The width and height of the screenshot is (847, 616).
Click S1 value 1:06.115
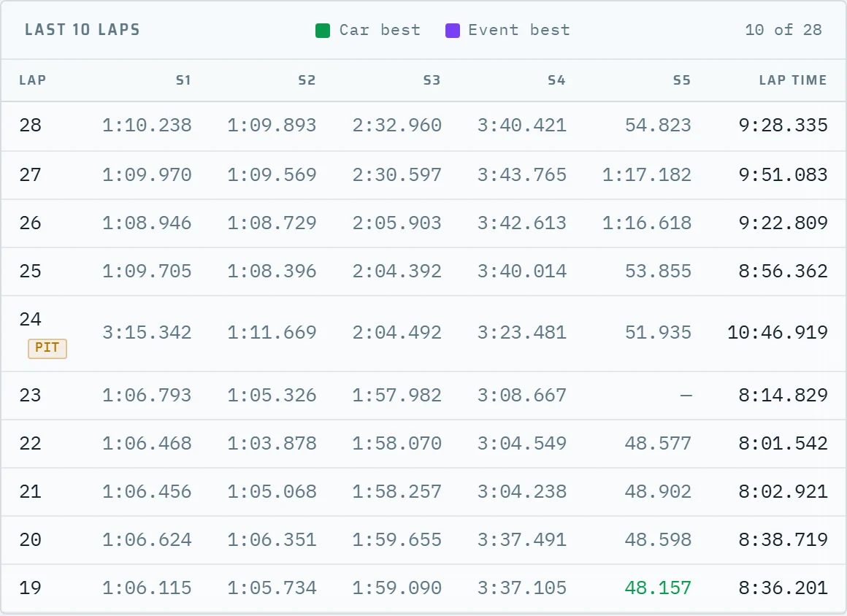click(x=147, y=588)
